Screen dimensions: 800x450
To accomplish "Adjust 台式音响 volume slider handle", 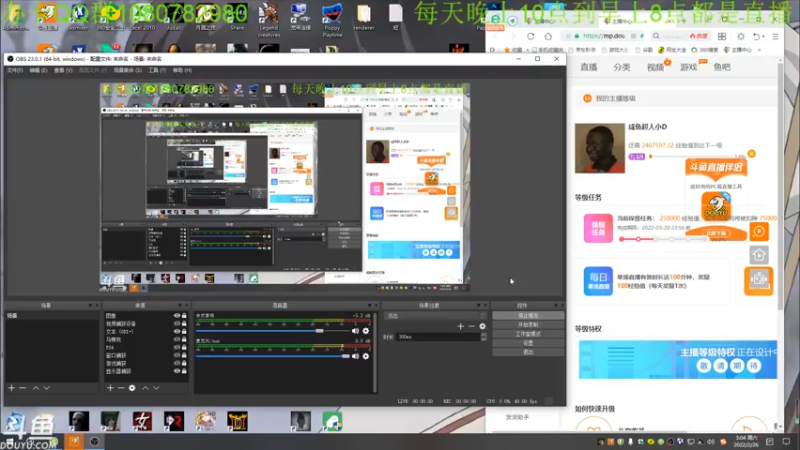I will (319, 331).
